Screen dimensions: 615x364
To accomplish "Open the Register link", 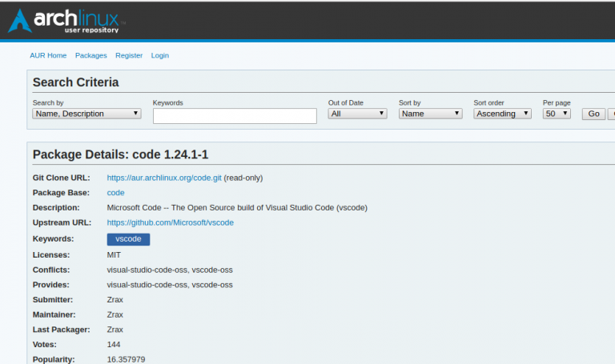I will pos(129,56).
